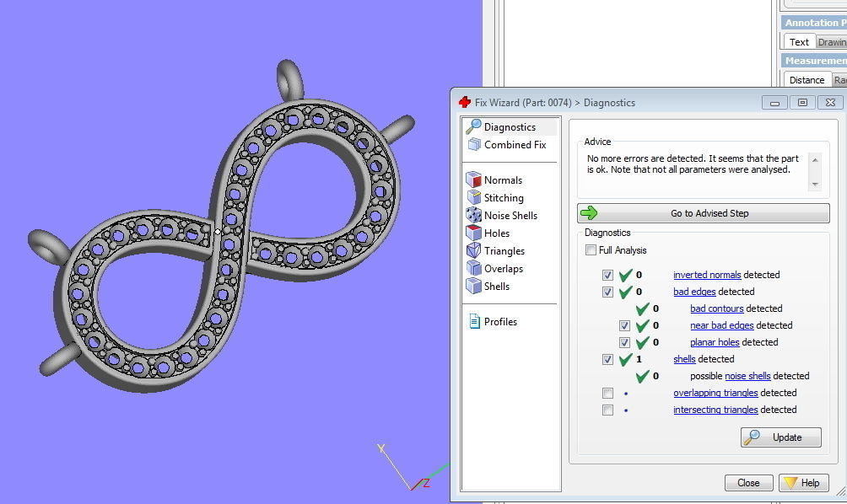Switch to the Distance measurement tab

806,80
